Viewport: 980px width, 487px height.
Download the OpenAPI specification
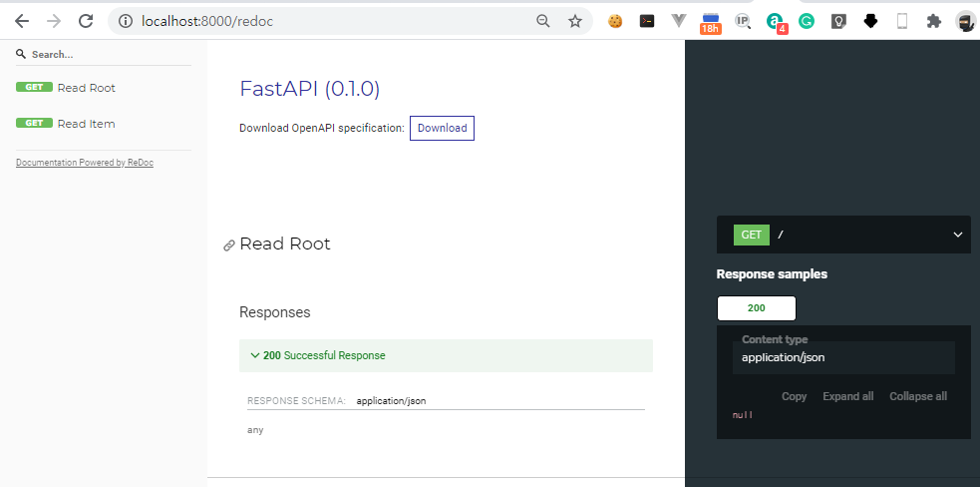click(442, 128)
